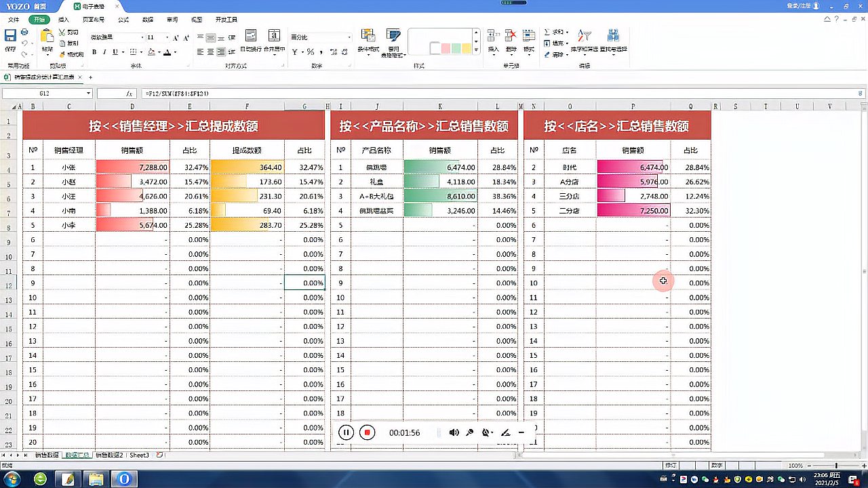This screenshot has width=868, height=488.
Task: Click the decrease font size icon
Action: 186,38
